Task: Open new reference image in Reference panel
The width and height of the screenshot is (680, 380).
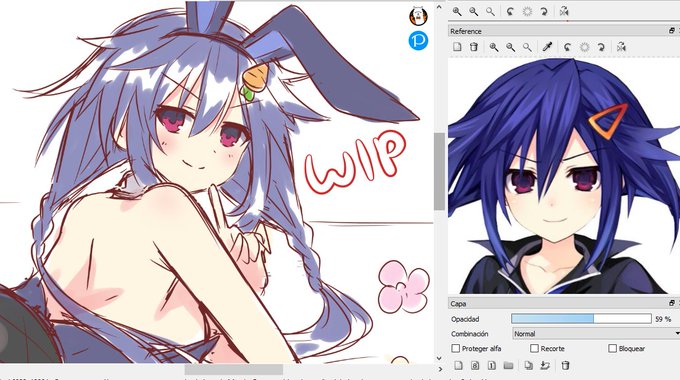Action: point(457,47)
